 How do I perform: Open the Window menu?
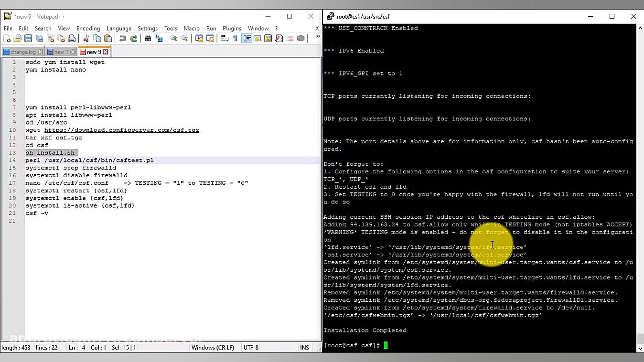pos(258,29)
